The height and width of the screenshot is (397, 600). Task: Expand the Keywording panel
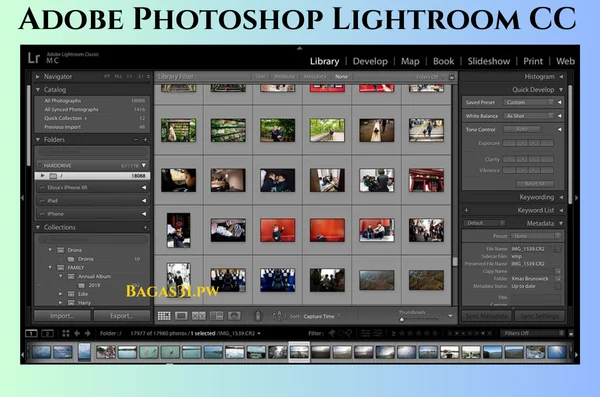(x=561, y=197)
